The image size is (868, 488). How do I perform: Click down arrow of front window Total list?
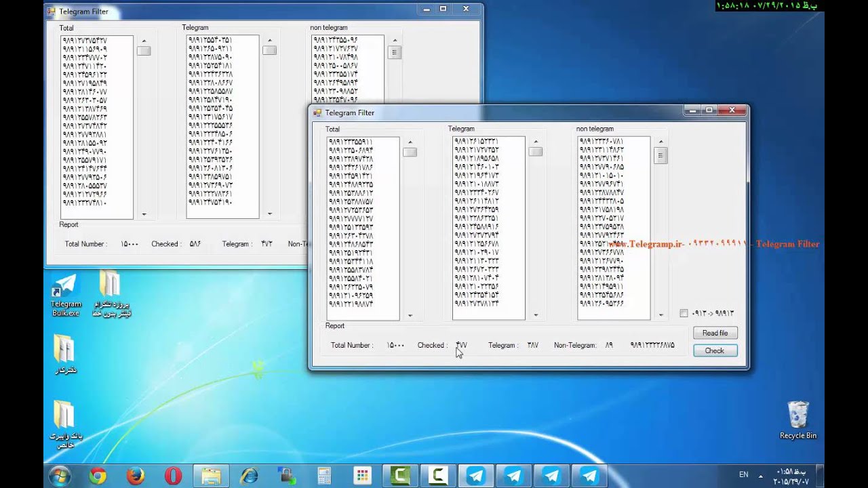410,315
